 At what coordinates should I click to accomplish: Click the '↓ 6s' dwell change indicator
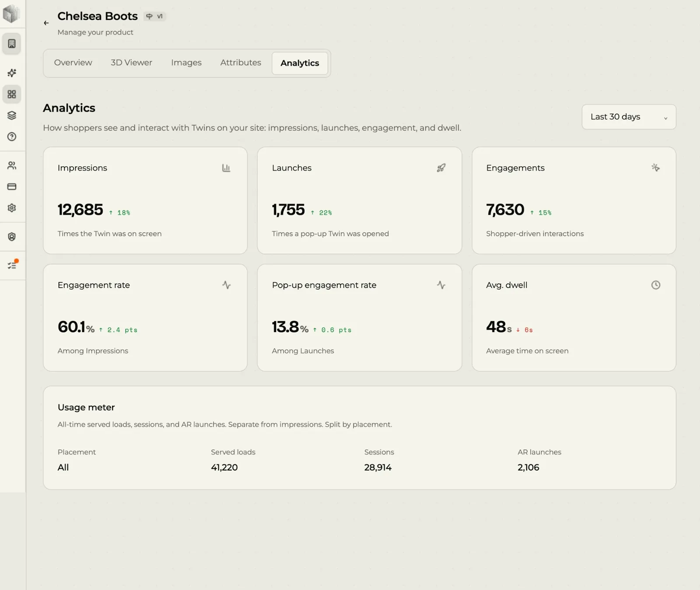525,330
